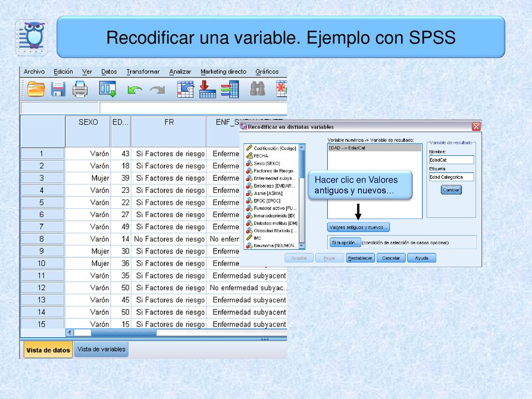Click No Factores de riesgo cell
Image resolution: width=532 pixels, height=399 pixels.
pyautogui.click(x=169, y=239)
